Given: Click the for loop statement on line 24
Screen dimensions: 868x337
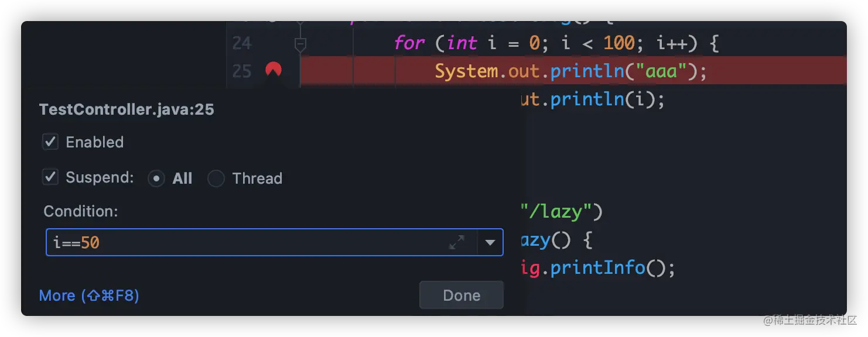Looking at the screenshot, I should click(556, 43).
